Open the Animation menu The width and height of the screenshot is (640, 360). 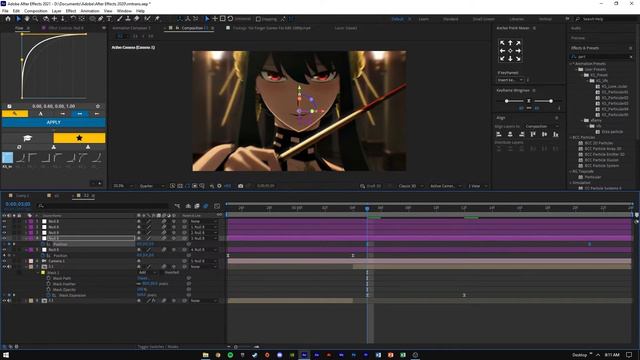pos(90,11)
